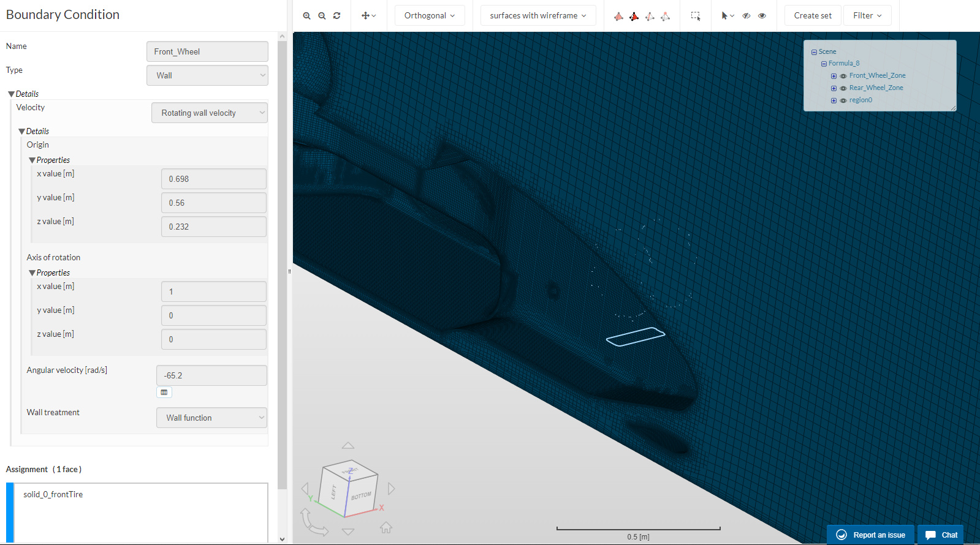Open the Orthogonal projection menu
Image resolution: width=980 pixels, height=545 pixels.
pyautogui.click(x=429, y=16)
